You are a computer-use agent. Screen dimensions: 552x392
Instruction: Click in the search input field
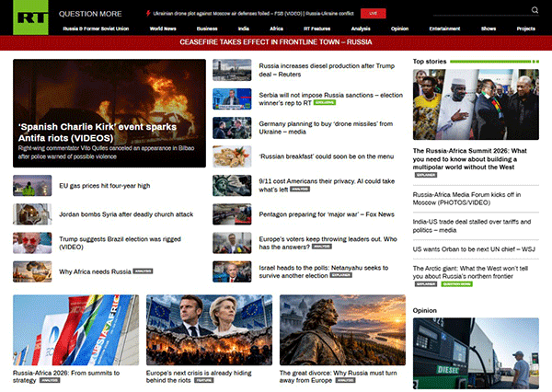[x=481, y=10]
